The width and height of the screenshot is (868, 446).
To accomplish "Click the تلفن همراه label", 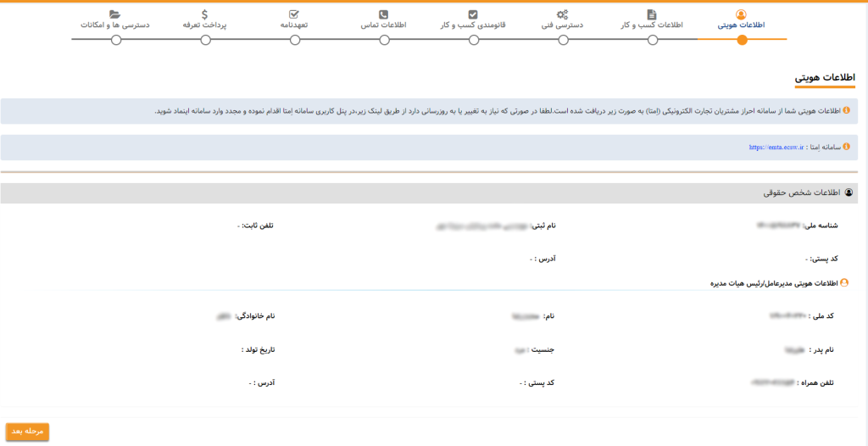I will (x=815, y=383).
